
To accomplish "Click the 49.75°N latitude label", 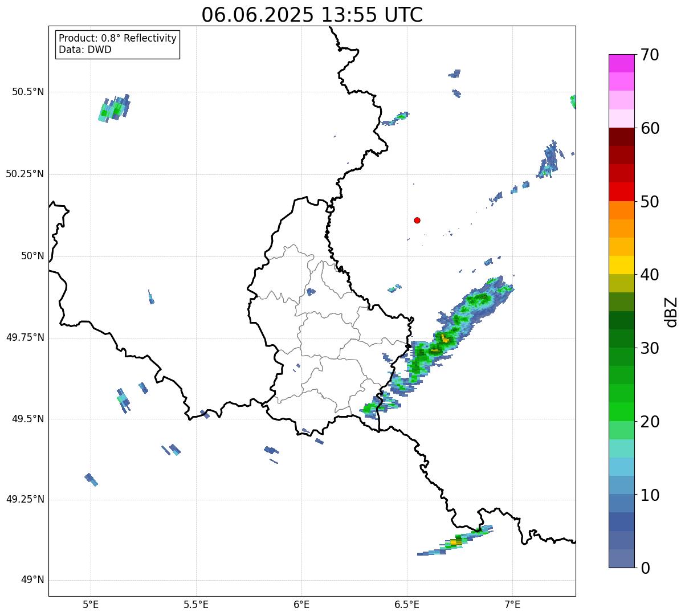I will (x=25, y=337).
